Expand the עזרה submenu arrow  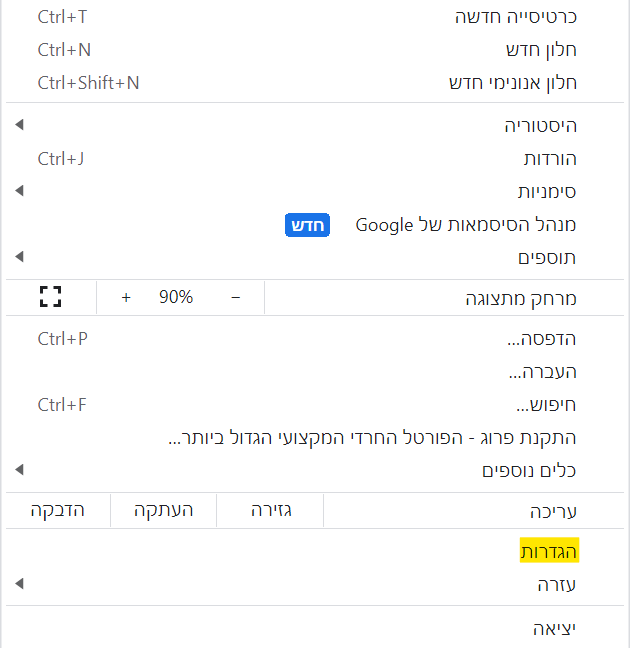(19, 584)
